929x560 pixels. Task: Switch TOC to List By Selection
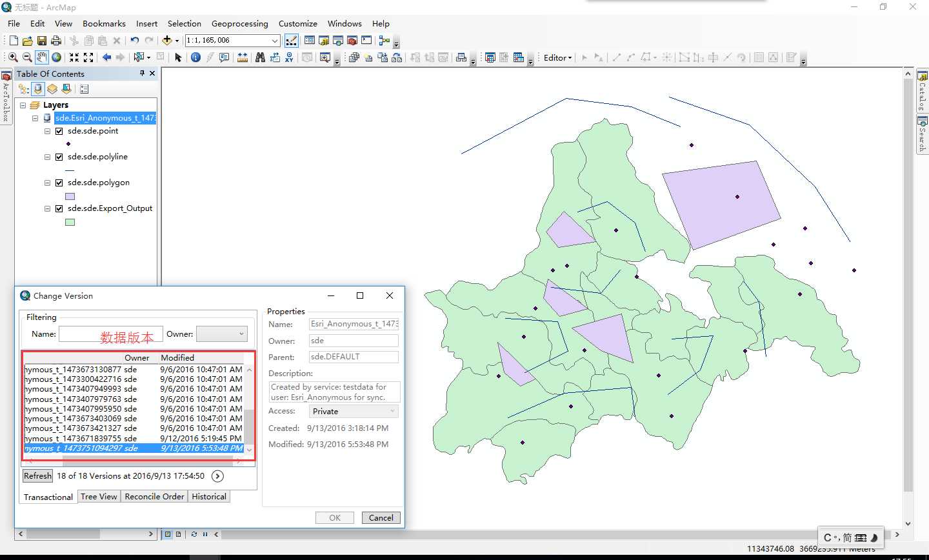66,89
